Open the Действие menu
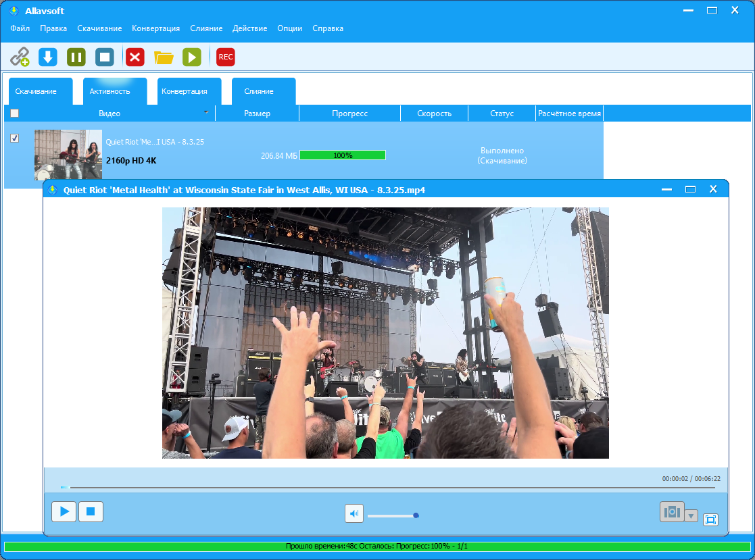This screenshot has width=755, height=560. click(x=249, y=28)
